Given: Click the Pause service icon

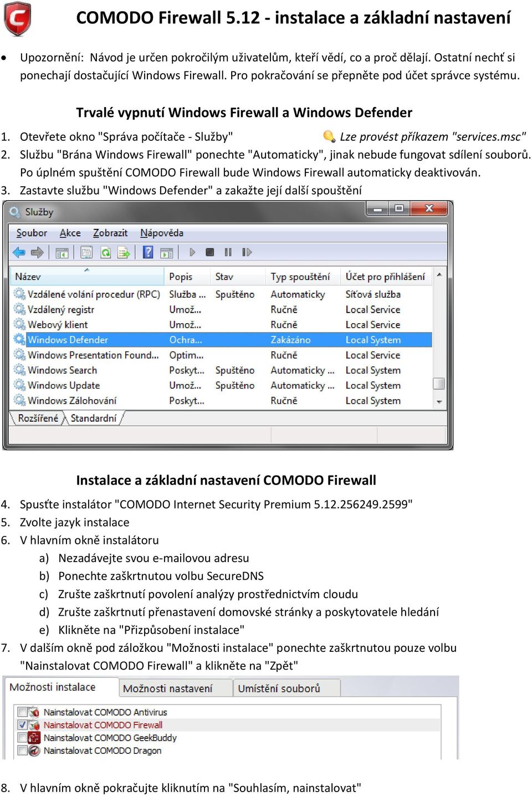Looking at the screenshot, I should pyautogui.click(x=228, y=252).
